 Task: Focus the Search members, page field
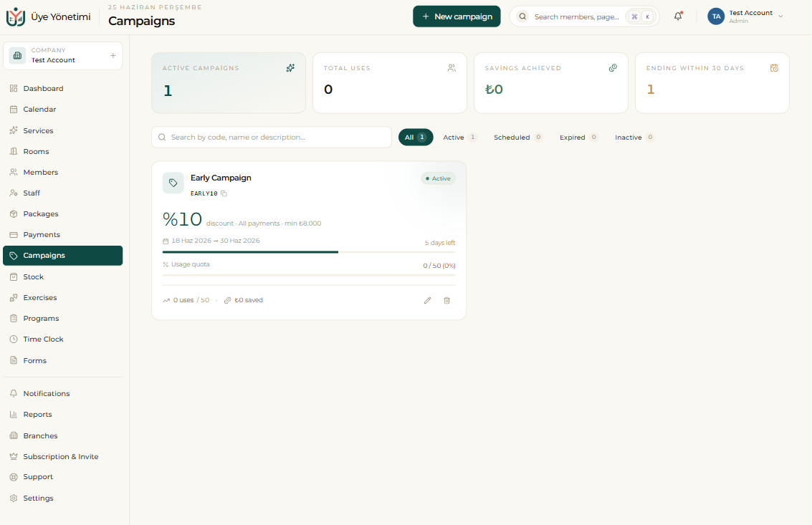point(584,16)
